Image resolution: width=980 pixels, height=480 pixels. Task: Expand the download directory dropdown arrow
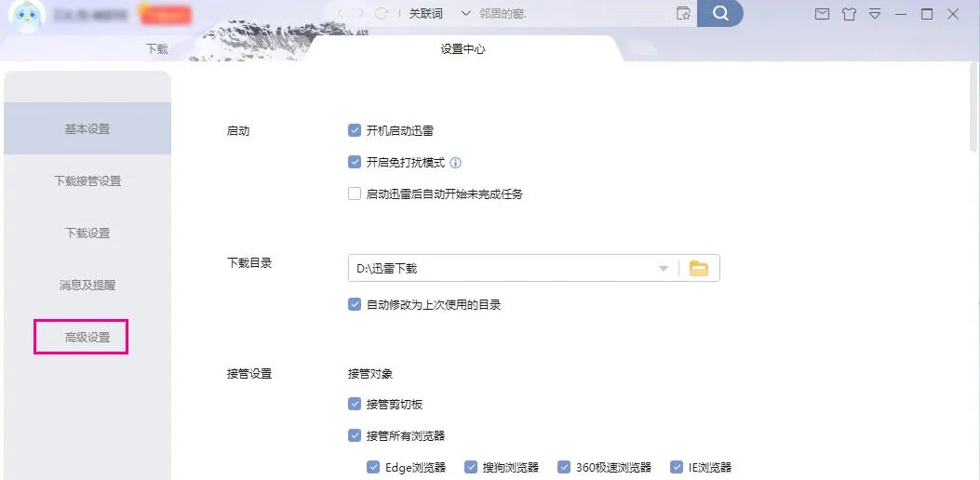click(x=664, y=269)
